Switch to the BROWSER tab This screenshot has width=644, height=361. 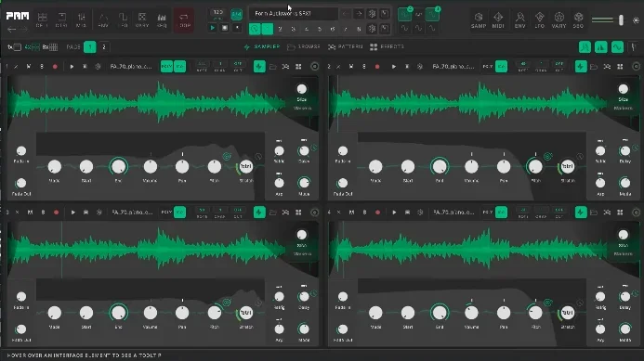304,47
